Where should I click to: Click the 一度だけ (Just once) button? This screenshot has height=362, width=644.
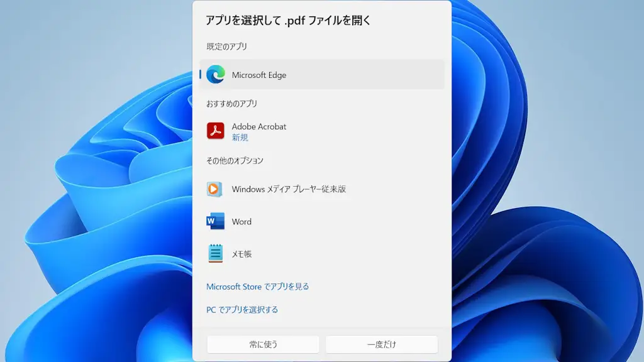(x=382, y=344)
